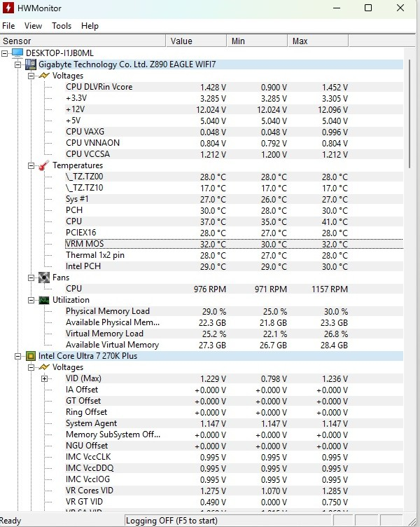The width and height of the screenshot is (420, 527).
Task: Select the Available Virtual Memory row
Action: 234,345
